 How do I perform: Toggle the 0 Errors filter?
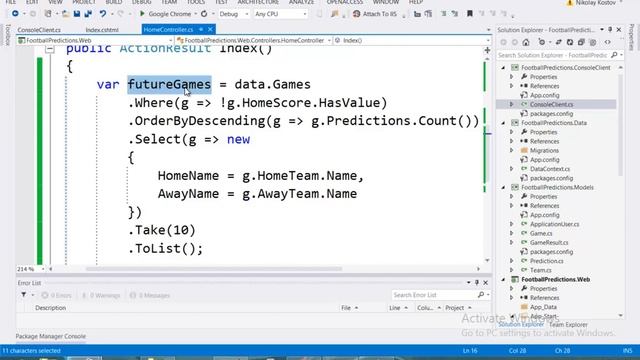point(56,295)
